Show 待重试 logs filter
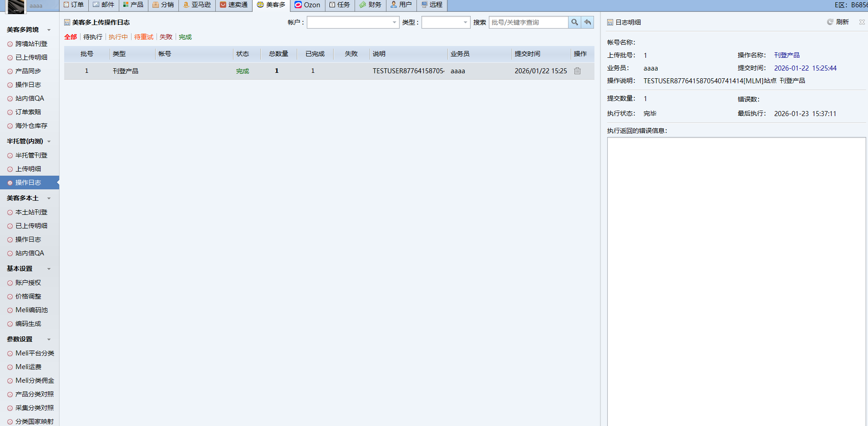 pyautogui.click(x=143, y=37)
